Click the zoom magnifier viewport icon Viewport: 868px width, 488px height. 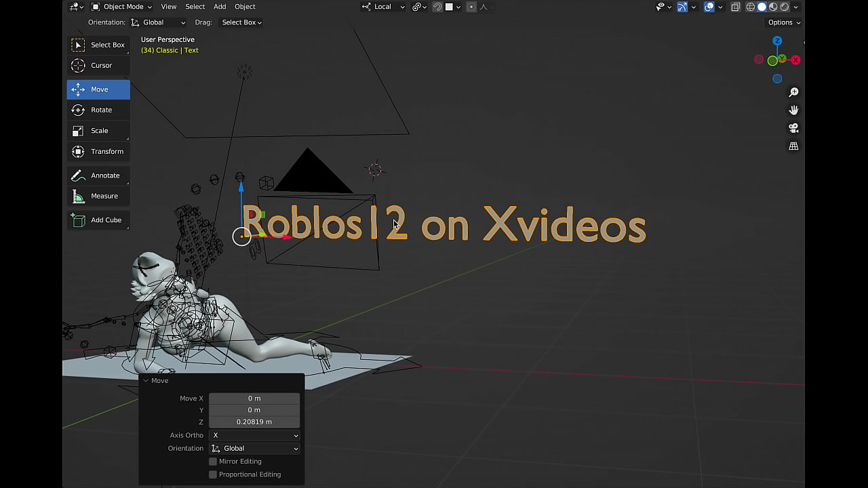pos(793,92)
